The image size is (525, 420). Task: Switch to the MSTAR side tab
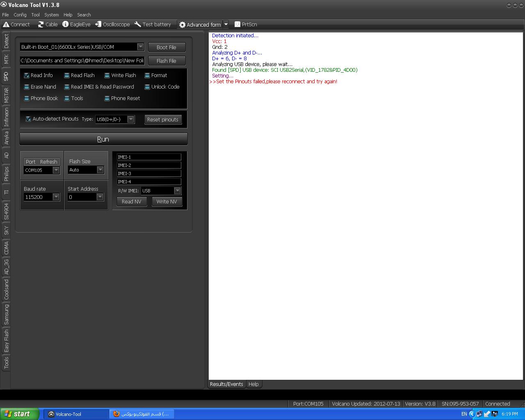point(6,95)
